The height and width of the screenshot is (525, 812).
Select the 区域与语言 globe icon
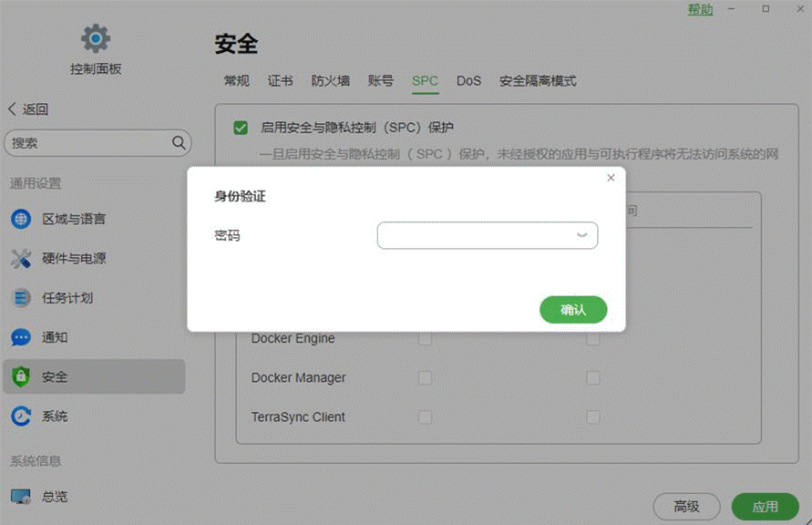(20, 219)
